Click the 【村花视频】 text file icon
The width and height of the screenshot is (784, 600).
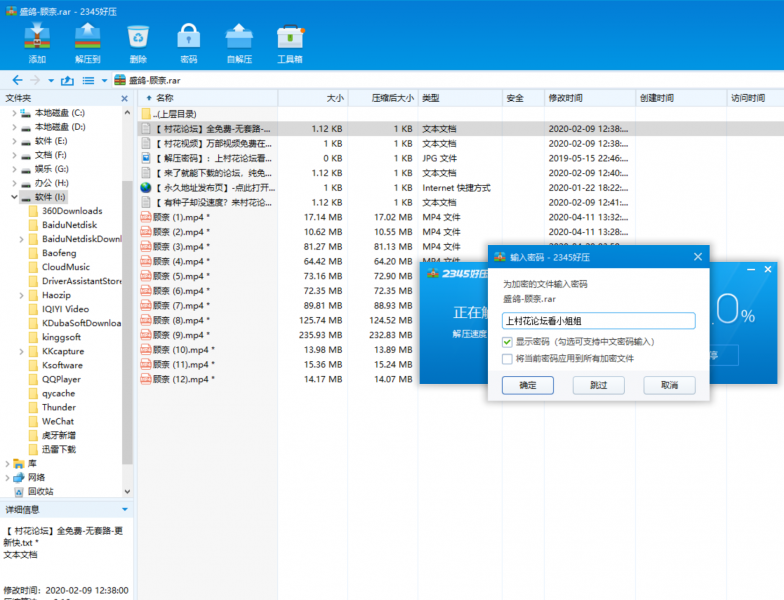coord(146,144)
